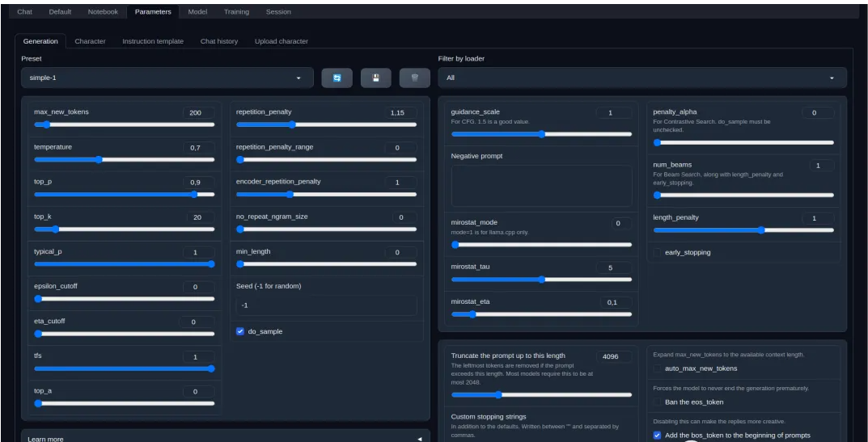Click the max_new_tokens value box showing 200
Viewport: 868px width, 442px height.
pos(199,113)
